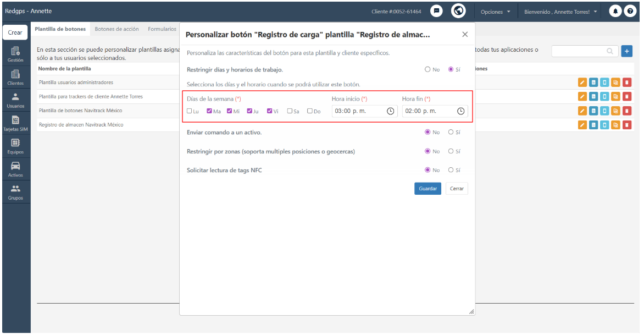Open Activos in the sidebar

click(15, 170)
